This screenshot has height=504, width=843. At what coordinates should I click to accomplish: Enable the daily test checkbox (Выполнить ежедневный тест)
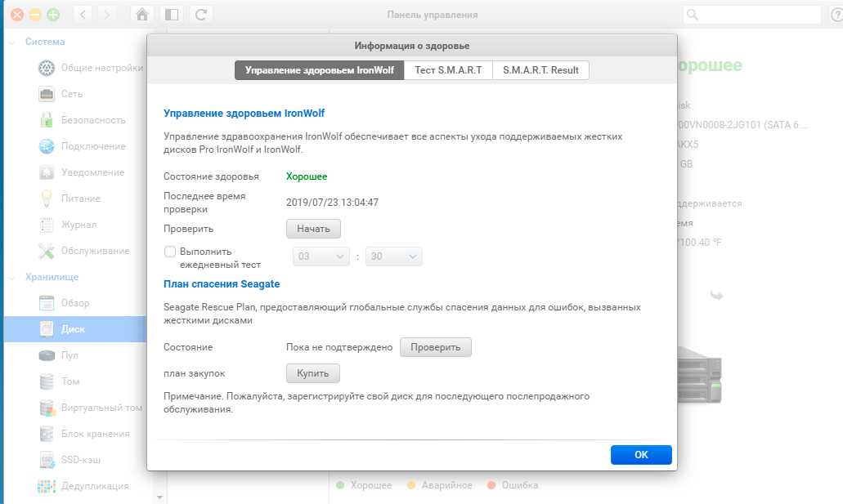pos(170,252)
